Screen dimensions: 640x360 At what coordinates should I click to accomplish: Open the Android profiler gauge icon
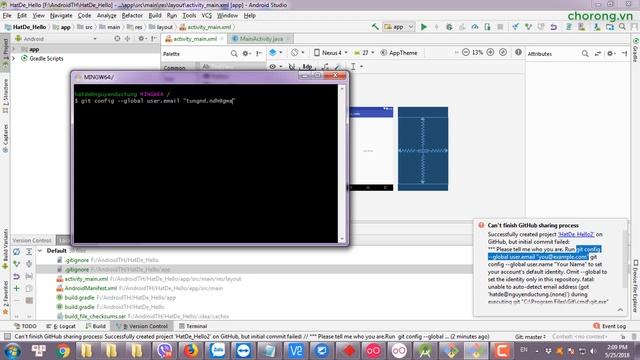click(x=475, y=27)
